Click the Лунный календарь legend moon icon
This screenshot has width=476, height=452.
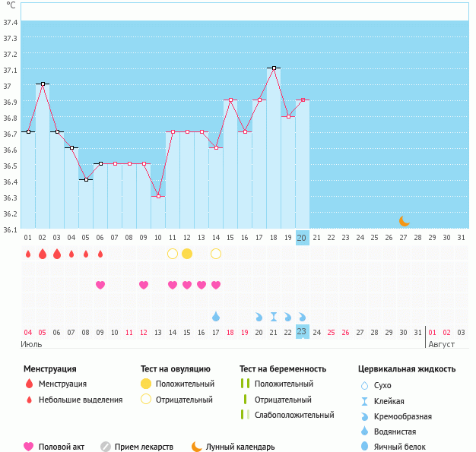tap(197, 447)
